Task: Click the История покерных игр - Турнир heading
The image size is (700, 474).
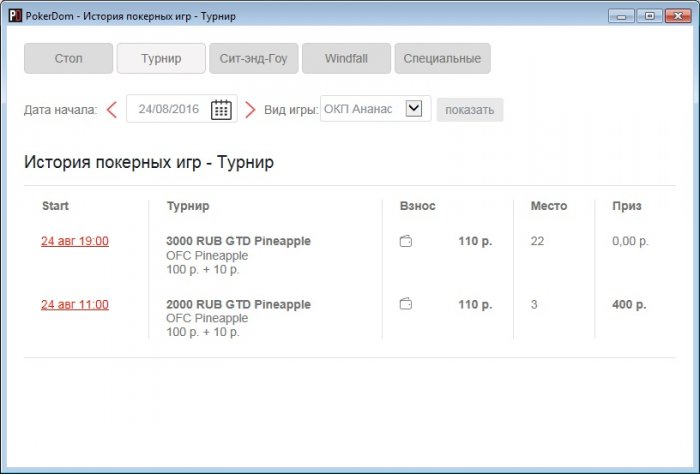Action: click(149, 162)
